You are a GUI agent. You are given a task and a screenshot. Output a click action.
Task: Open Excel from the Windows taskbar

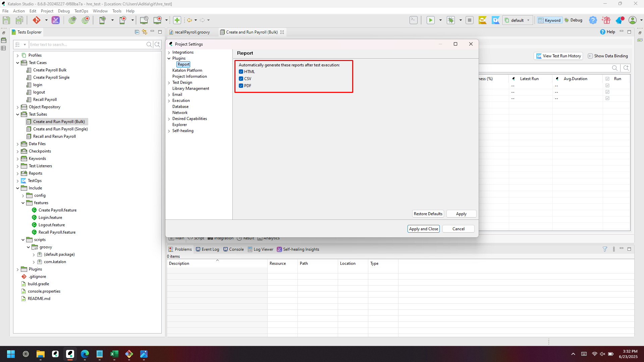pyautogui.click(x=114, y=354)
